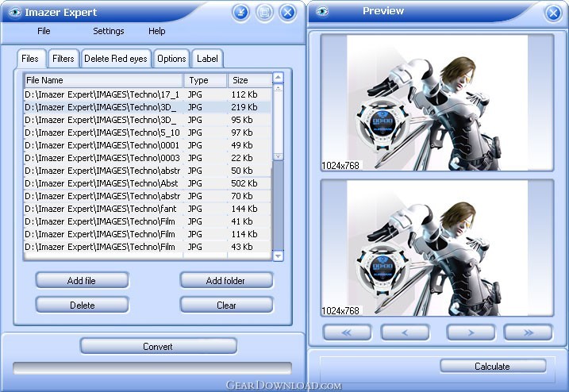This screenshot has height=392, width=569.
Task: Click the minimize-to-tray arrow icon in Imazer Expert
Action: pyautogui.click(x=240, y=13)
